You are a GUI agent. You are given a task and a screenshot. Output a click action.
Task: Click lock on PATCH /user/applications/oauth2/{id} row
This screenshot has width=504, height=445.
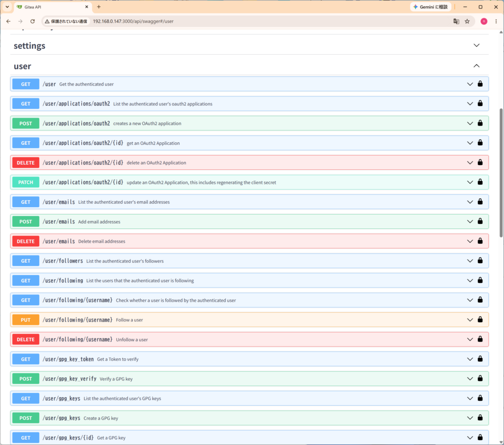pos(480,182)
